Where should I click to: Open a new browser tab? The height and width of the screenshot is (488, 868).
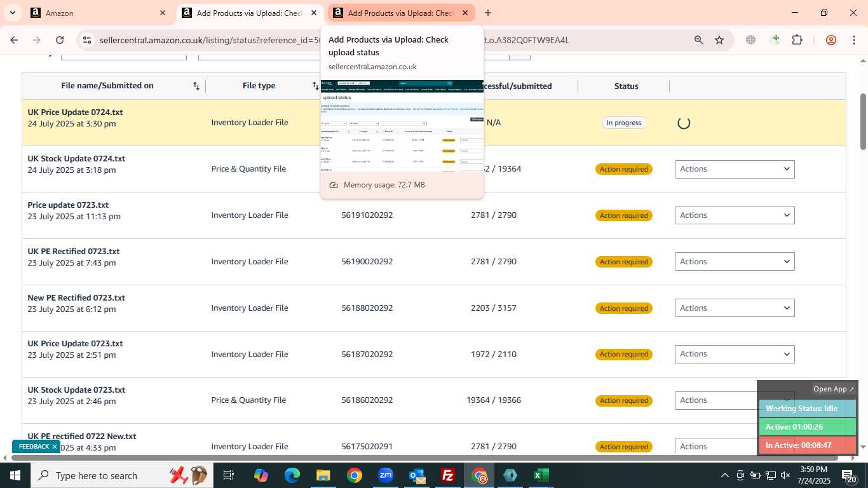pos(488,13)
